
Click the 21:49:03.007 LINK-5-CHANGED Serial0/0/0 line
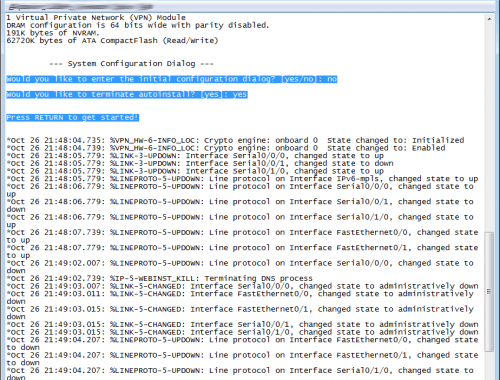tap(242, 286)
